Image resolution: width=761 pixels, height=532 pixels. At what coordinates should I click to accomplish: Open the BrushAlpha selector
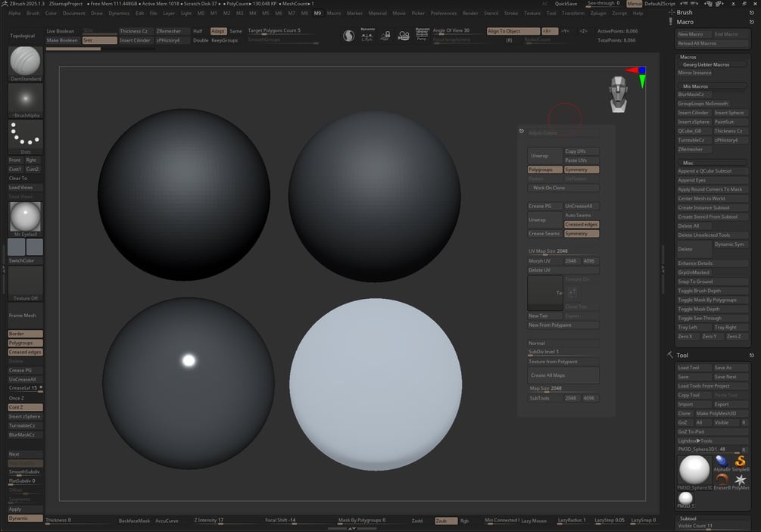coord(25,101)
